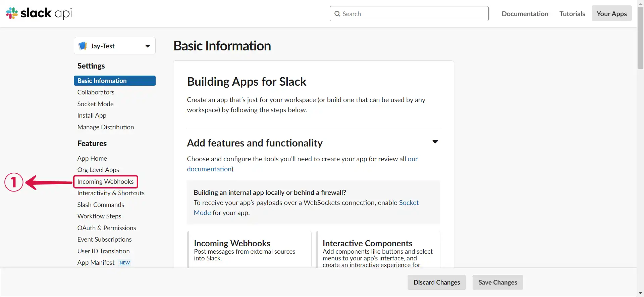
Task: Follow the Socket Mode link in notice
Action: pyautogui.click(x=409, y=203)
